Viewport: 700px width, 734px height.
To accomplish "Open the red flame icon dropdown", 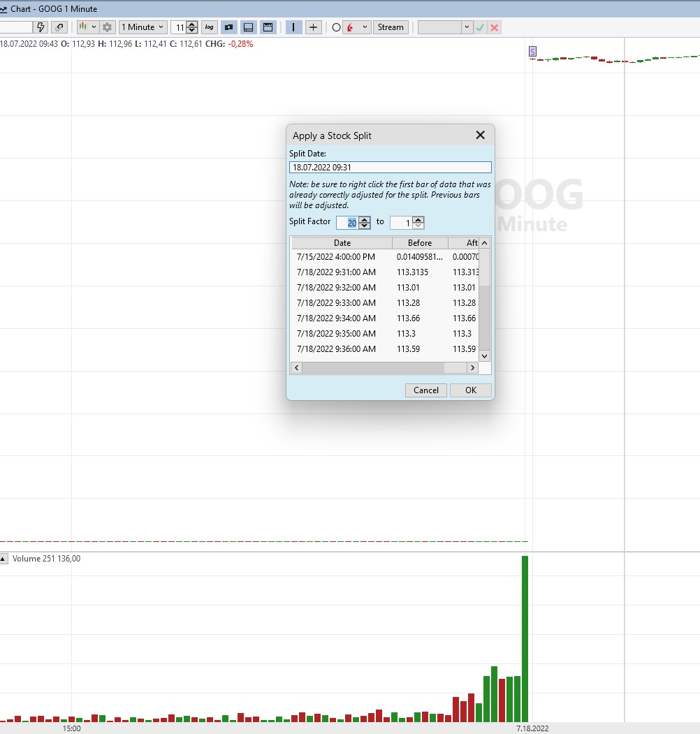I will point(358,27).
